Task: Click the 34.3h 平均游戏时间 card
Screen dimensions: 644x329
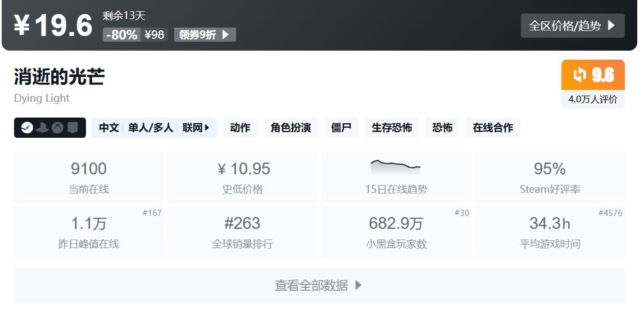Action: click(550, 232)
